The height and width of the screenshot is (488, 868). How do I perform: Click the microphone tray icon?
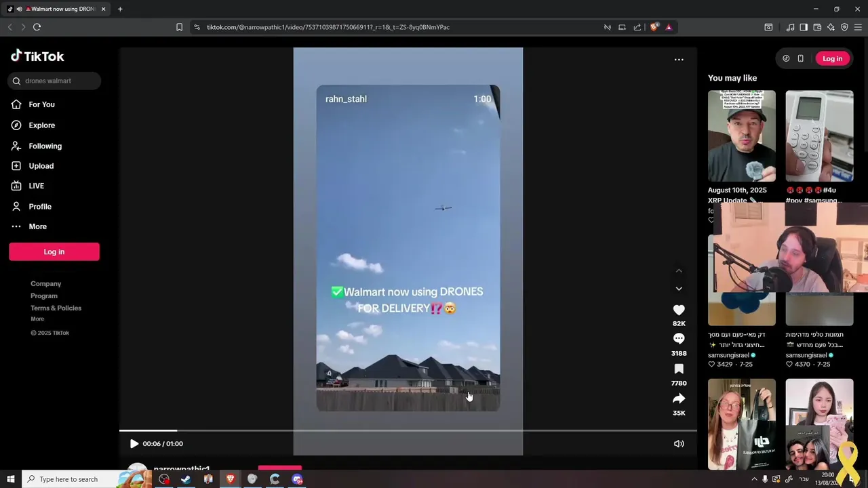click(765, 479)
